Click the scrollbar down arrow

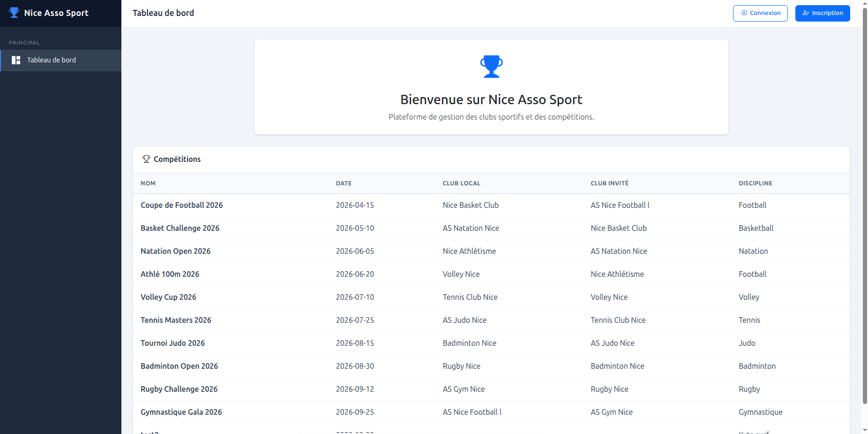pos(865,430)
